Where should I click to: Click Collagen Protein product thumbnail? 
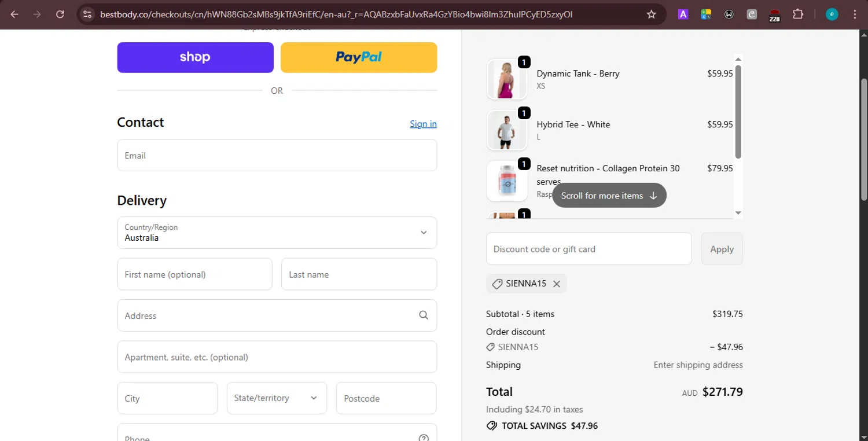coord(507,181)
